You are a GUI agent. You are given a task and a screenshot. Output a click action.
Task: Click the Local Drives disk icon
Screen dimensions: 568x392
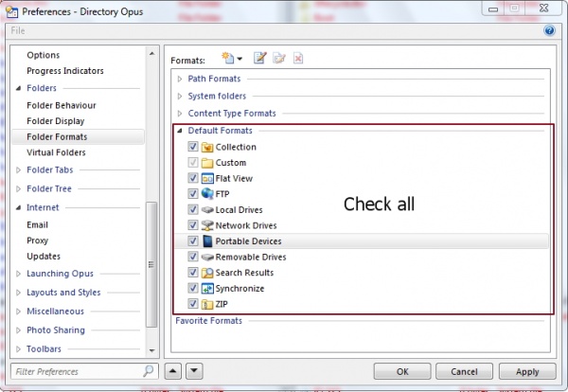click(x=207, y=210)
